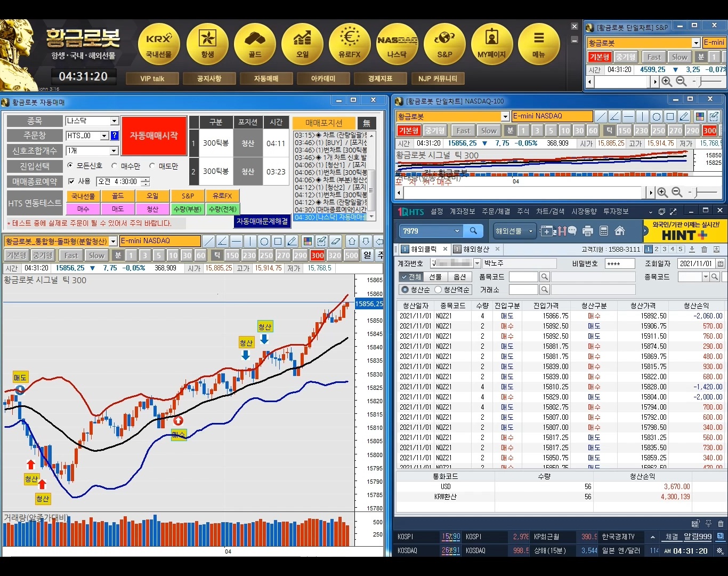The image size is (728, 576).
Task: Click blue question mark help icon by HTS_00
Action: tap(114, 135)
